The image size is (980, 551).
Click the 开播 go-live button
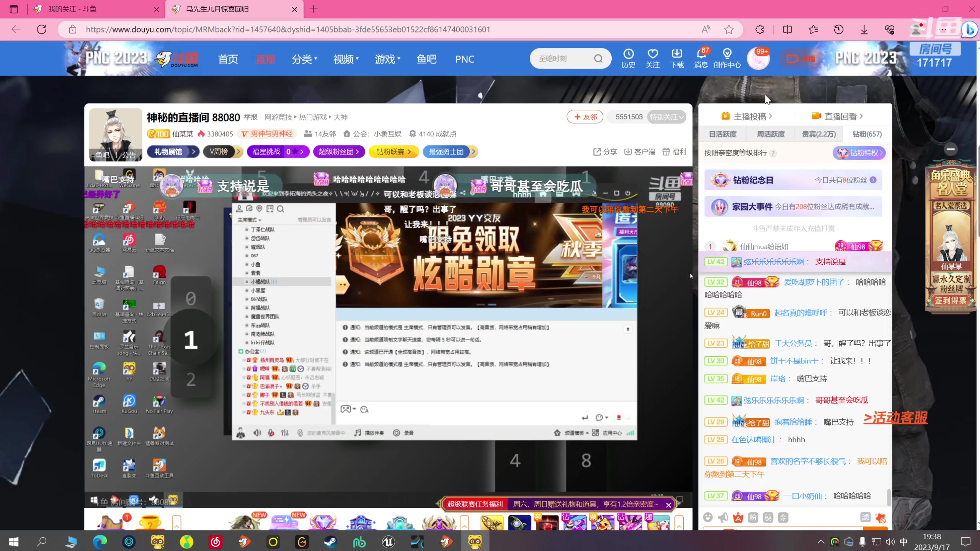point(800,59)
